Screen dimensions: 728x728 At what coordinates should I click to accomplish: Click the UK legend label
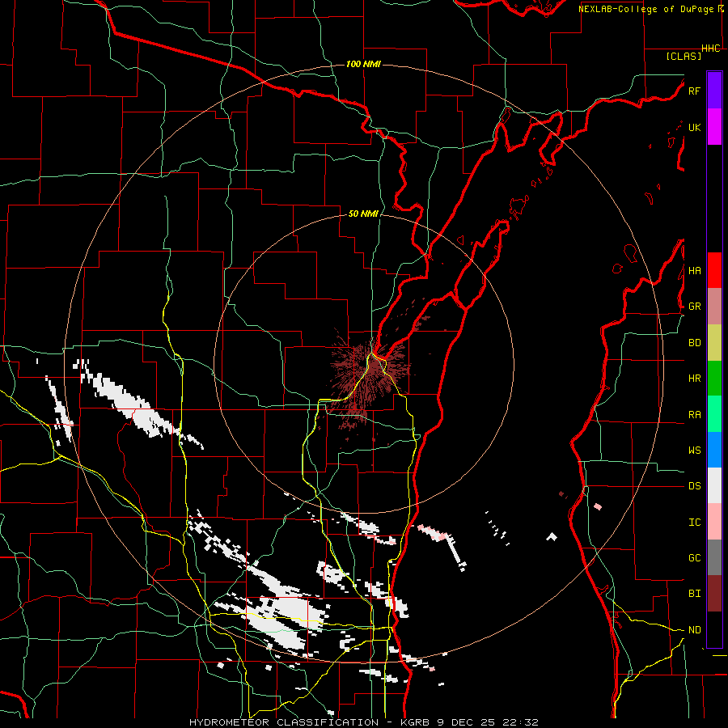click(x=694, y=127)
